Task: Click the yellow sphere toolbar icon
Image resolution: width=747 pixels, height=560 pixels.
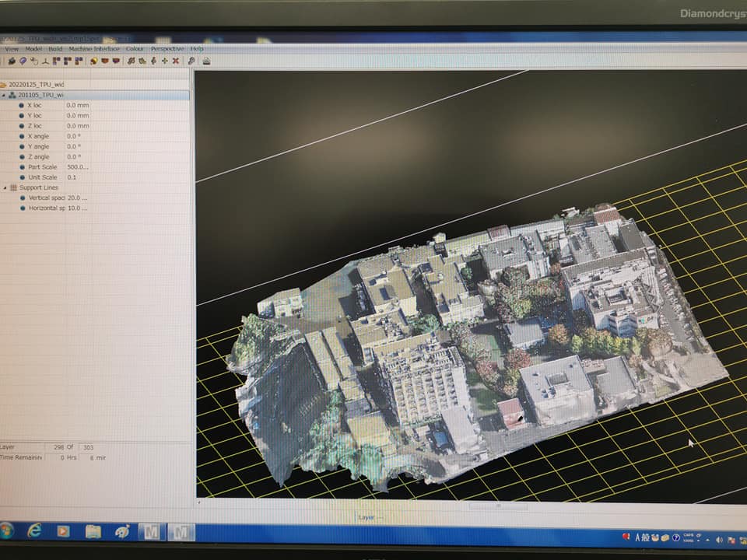Action: pyautogui.click(x=94, y=61)
